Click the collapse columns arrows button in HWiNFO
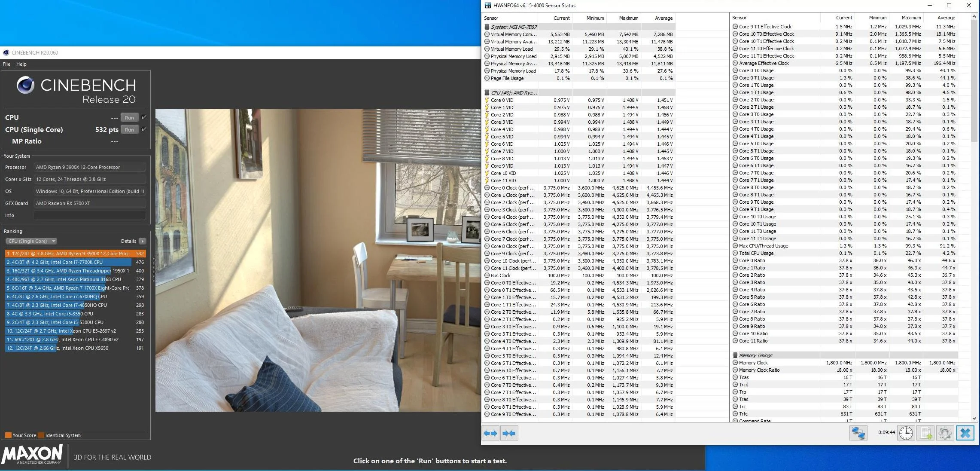Image resolution: width=980 pixels, height=471 pixels. 509,433
